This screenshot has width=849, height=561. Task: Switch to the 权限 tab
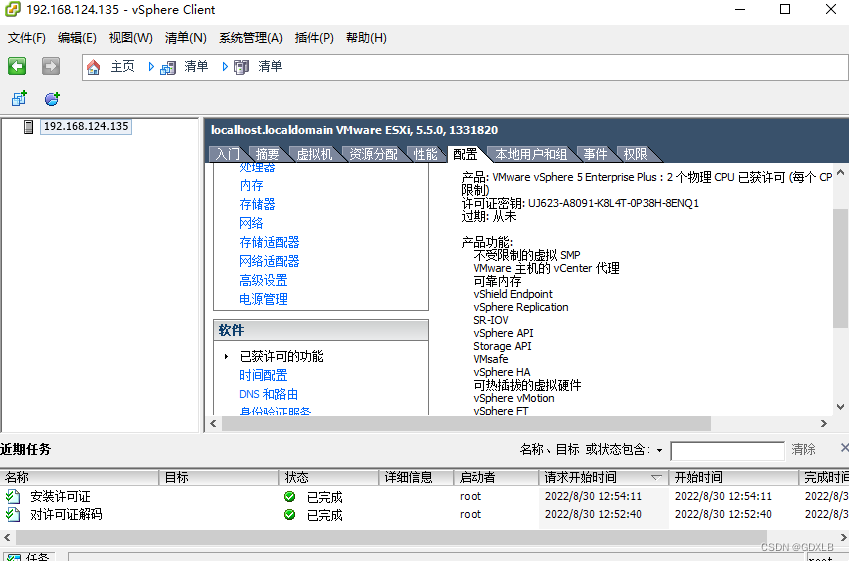(x=635, y=154)
